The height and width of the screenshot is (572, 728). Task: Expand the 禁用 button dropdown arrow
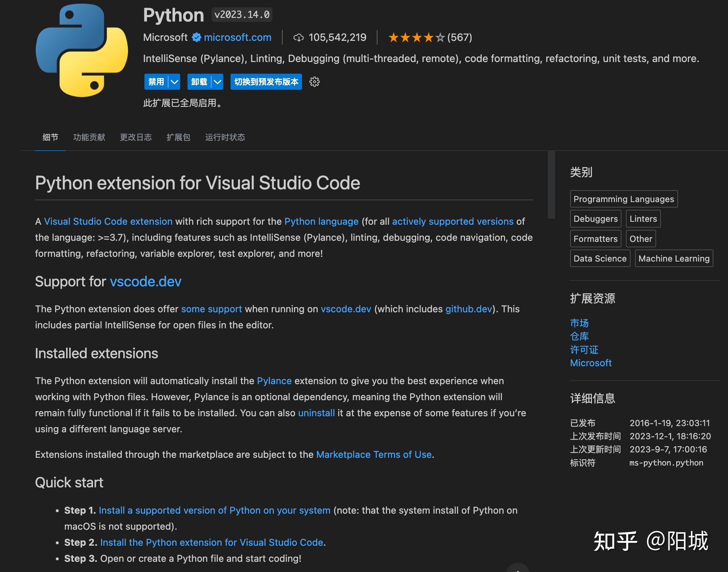pyautogui.click(x=174, y=82)
